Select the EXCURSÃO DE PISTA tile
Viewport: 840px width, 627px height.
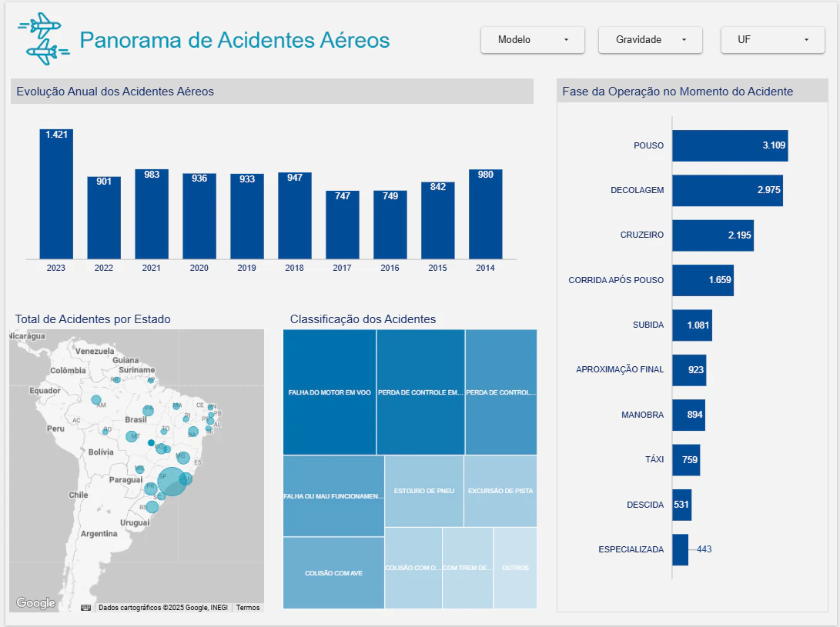point(500,491)
